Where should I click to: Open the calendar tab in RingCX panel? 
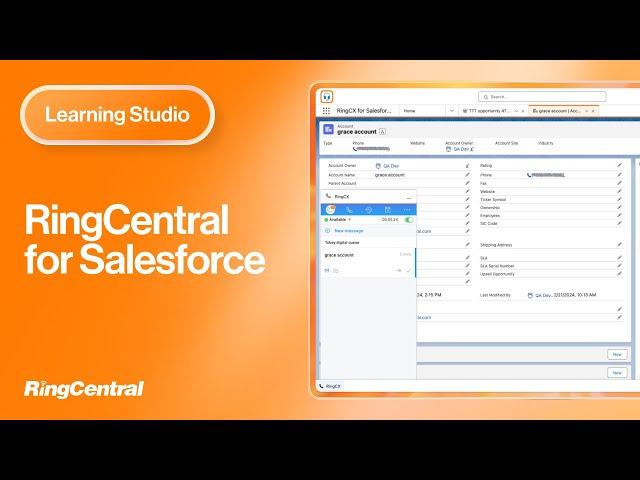tap(388, 210)
